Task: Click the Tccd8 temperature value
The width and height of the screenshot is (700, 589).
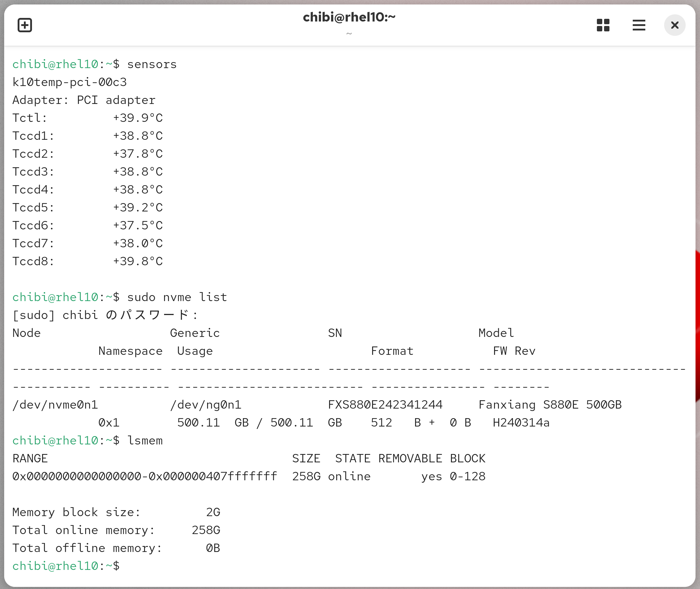Action: point(138,261)
